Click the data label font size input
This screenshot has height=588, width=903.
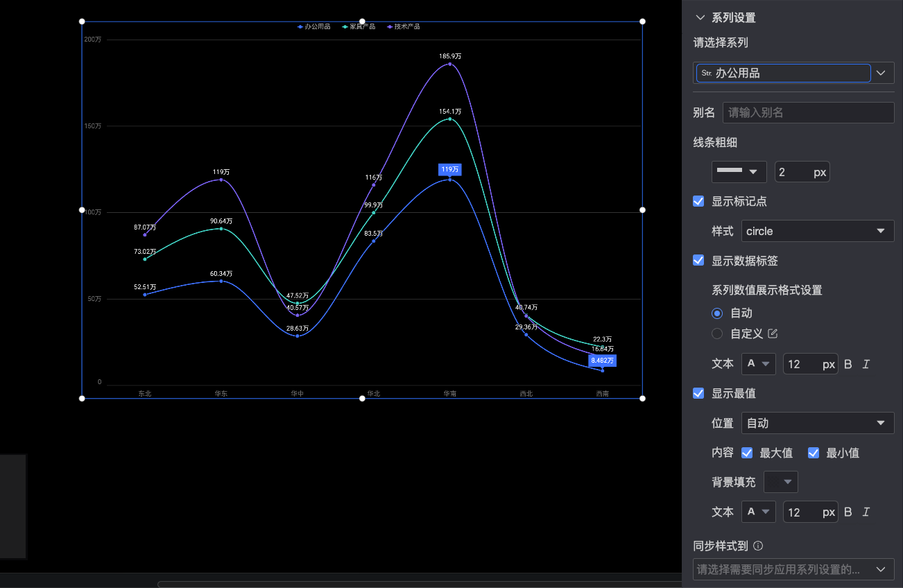tap(810, 364)
